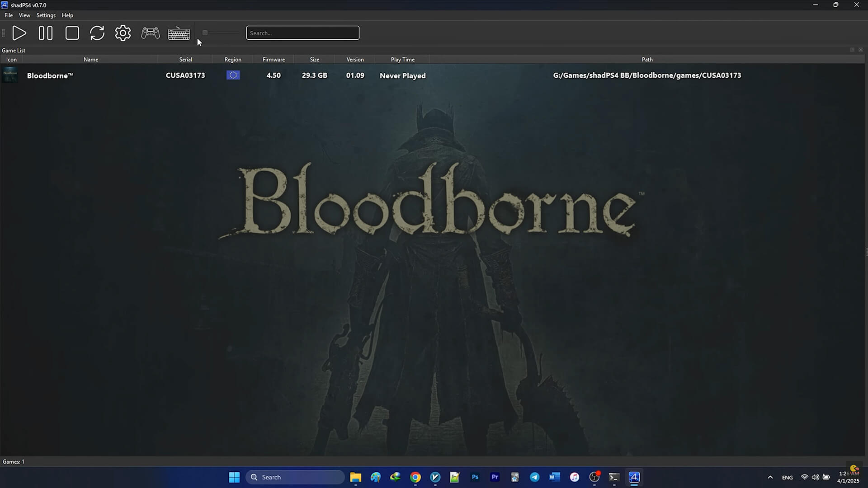Refresh the game list
Screen dimensions: 868x488
tap(97, 33)
